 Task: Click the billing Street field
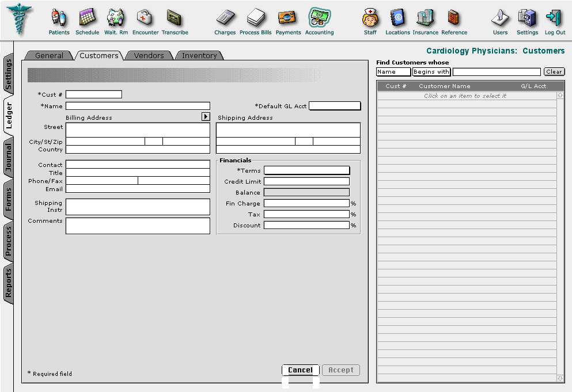[x=138, y=130]
